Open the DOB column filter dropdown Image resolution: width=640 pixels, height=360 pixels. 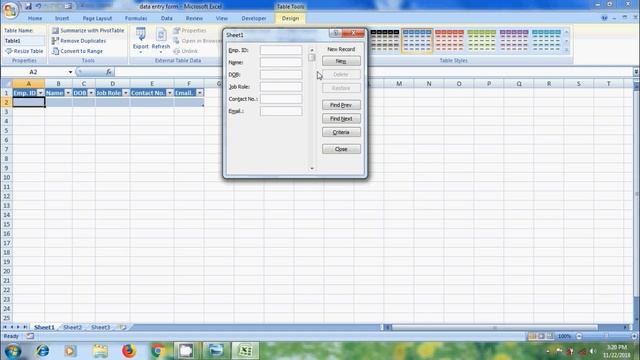[x=91, y=93]
